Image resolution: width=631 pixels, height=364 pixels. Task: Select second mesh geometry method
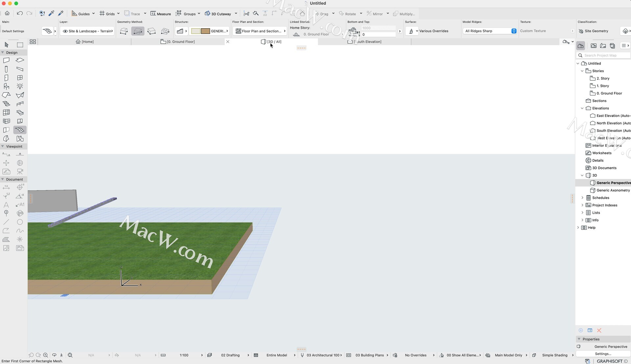[x=138, y=31]
